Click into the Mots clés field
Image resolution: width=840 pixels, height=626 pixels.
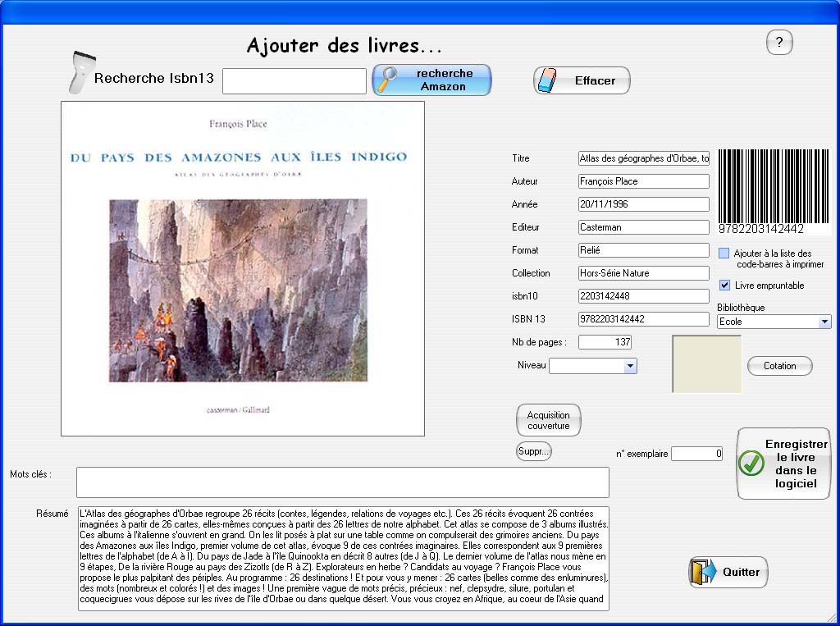[x=342, y=482]
